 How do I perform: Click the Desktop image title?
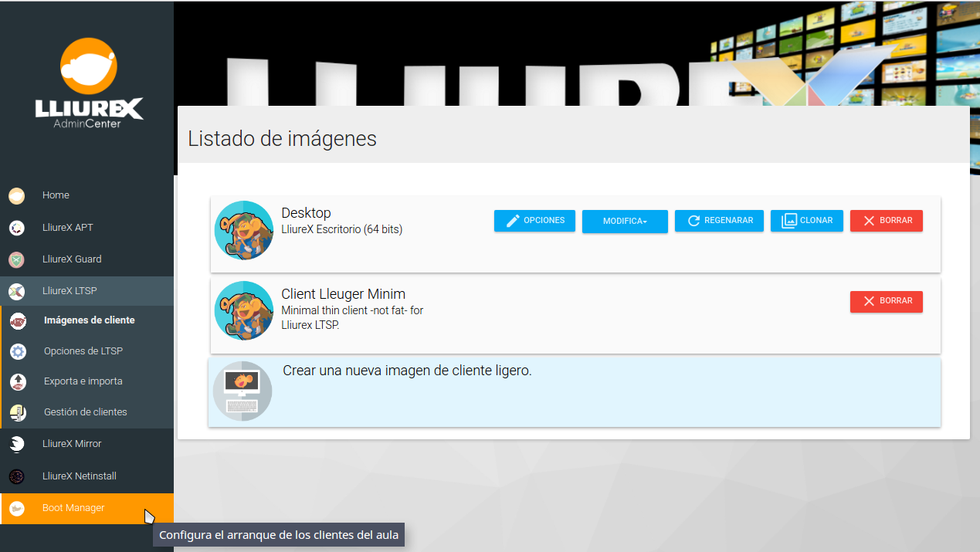306,213
